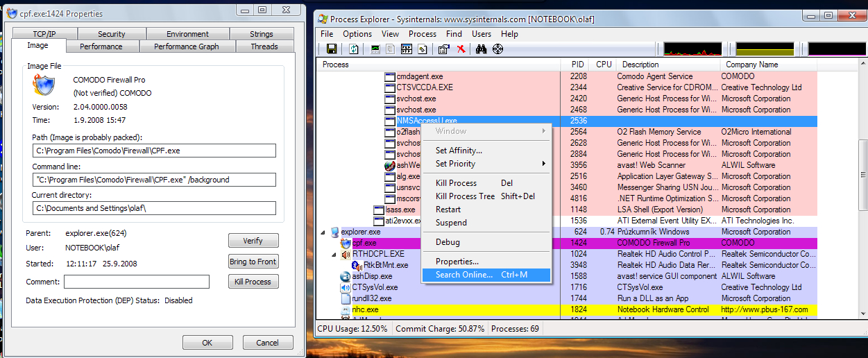Viewport: 868px width, 358px height.
Task: Click the CTSVCCDA.EXE window icon
Action: coord(390,87)
